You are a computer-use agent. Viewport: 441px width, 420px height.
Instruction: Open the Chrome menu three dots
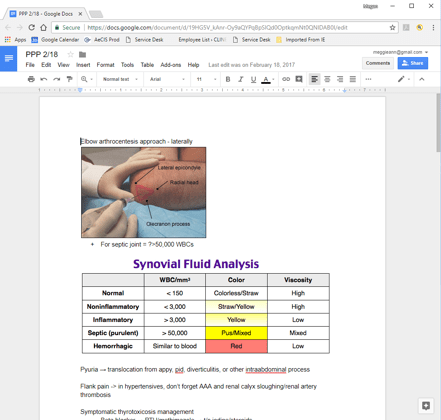point(433,28)
